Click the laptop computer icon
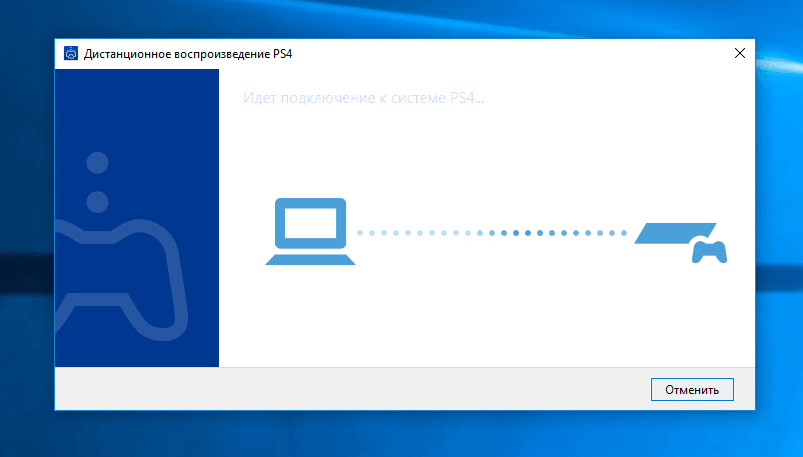 click(310, 231)
